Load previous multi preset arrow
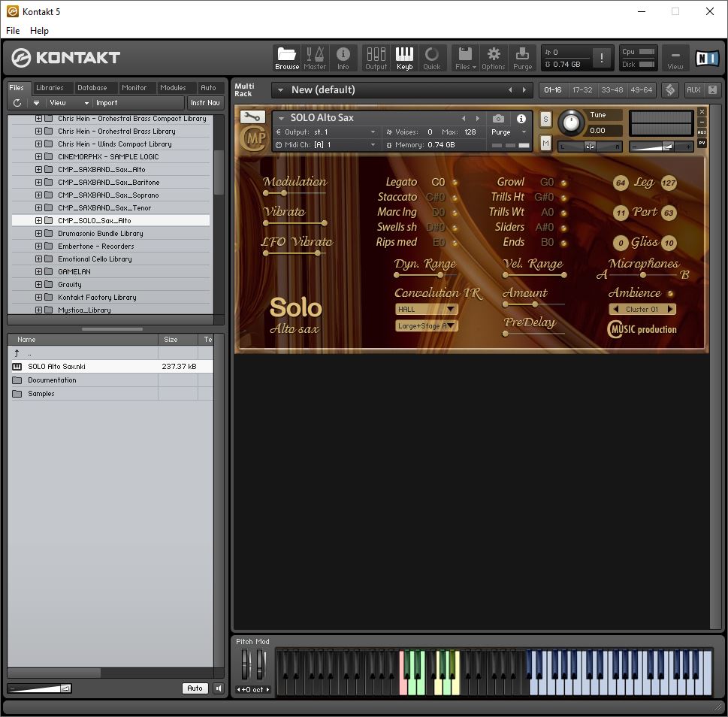This screenshot has width=728, height=717. [x=510, y=89]
